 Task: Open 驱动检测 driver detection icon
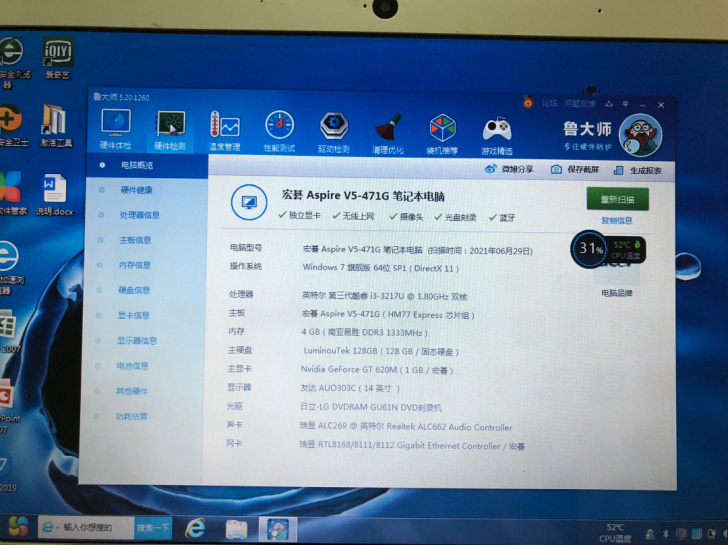point(333,133)
